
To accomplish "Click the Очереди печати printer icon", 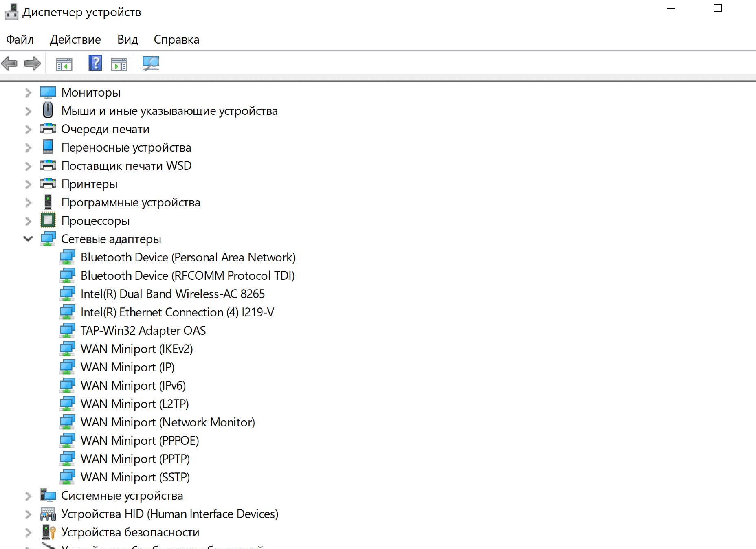I will pos(48,129).
